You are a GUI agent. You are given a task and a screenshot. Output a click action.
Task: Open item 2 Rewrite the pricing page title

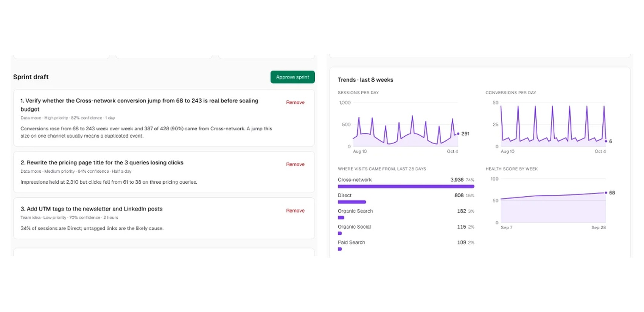[x=164, y=172]
